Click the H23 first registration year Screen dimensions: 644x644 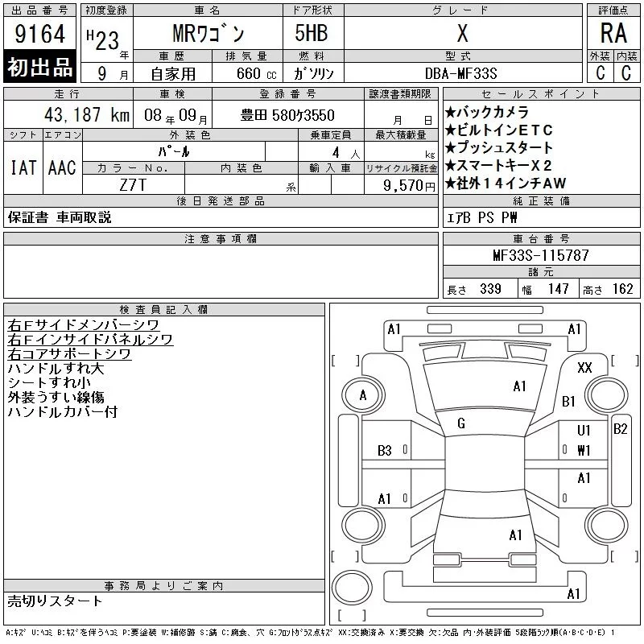coord(103,39)
